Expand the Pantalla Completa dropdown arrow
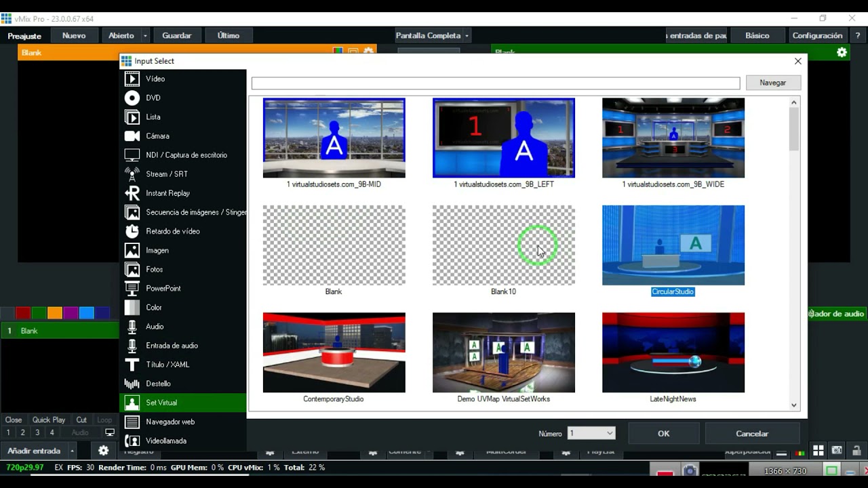Viewport: 868px width, 488px height. click(467, 35)
